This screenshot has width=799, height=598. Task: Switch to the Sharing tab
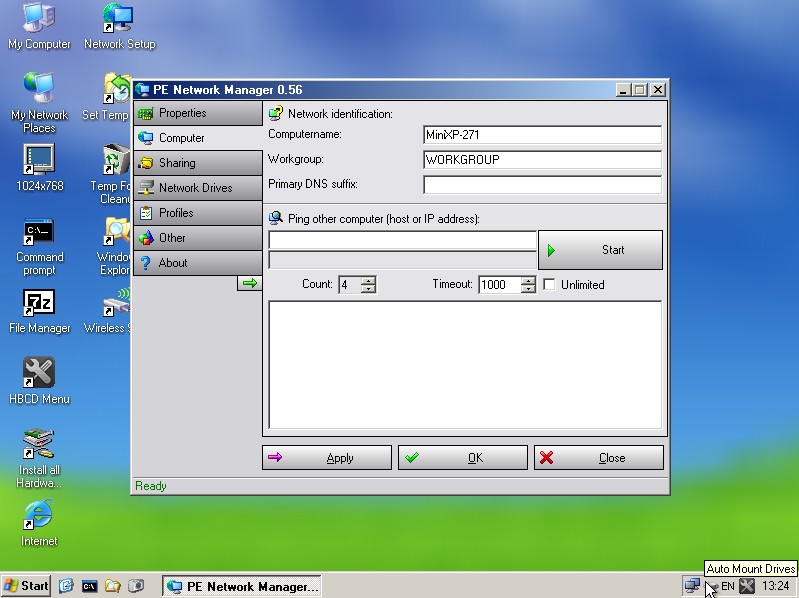(x=198, y=163)
